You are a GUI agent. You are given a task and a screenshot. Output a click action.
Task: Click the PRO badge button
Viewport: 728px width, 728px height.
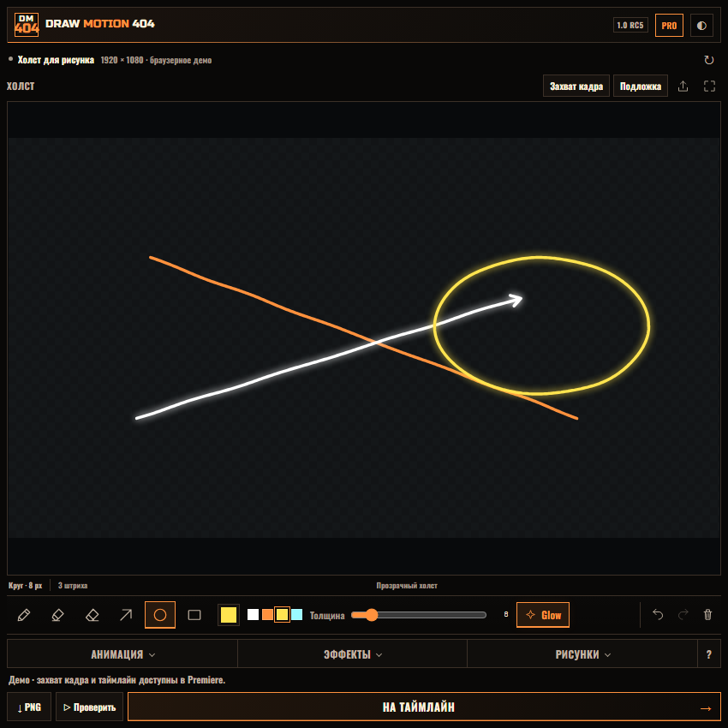click(669, 26)
